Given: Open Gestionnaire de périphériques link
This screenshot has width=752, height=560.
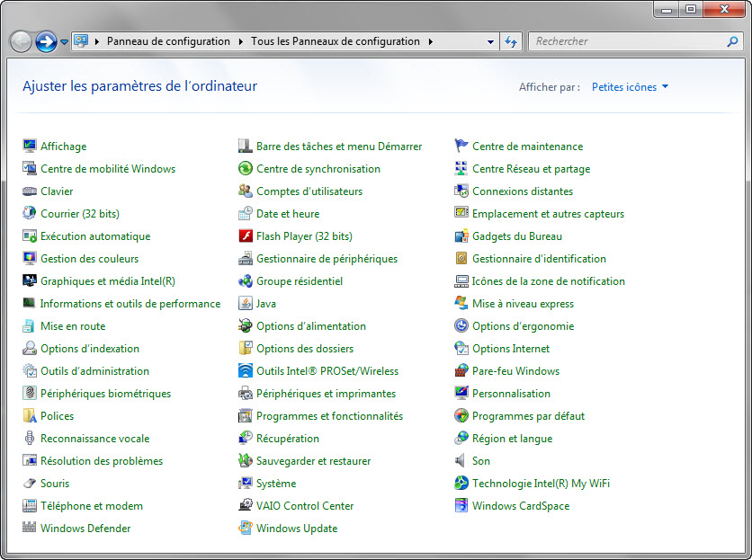Looking at the screenshot, I should pyautogui.click(x=327, y=258).
